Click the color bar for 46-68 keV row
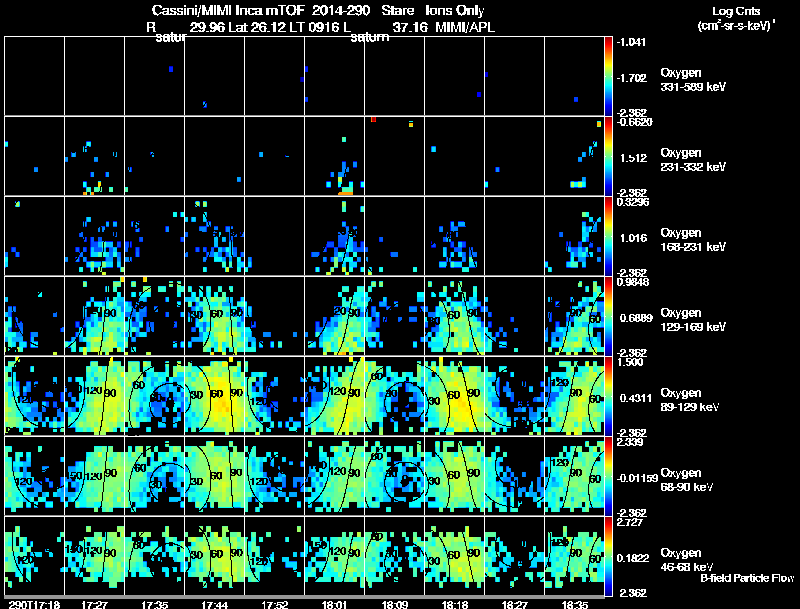 click(608, 556)
